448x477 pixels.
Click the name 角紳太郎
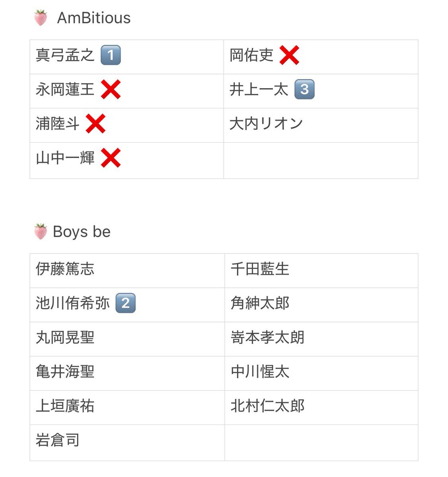[x=260, y=303]
